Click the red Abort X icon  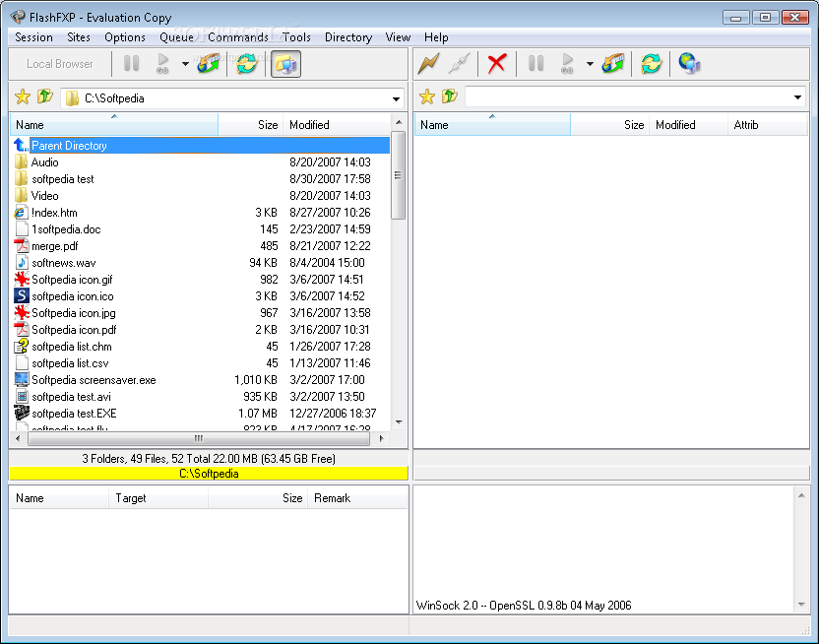[x=497, y=64]
